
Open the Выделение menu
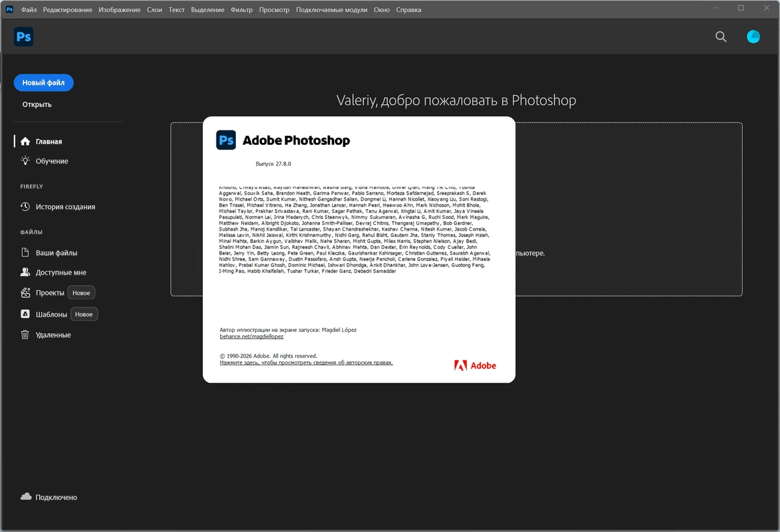(208, 10)
